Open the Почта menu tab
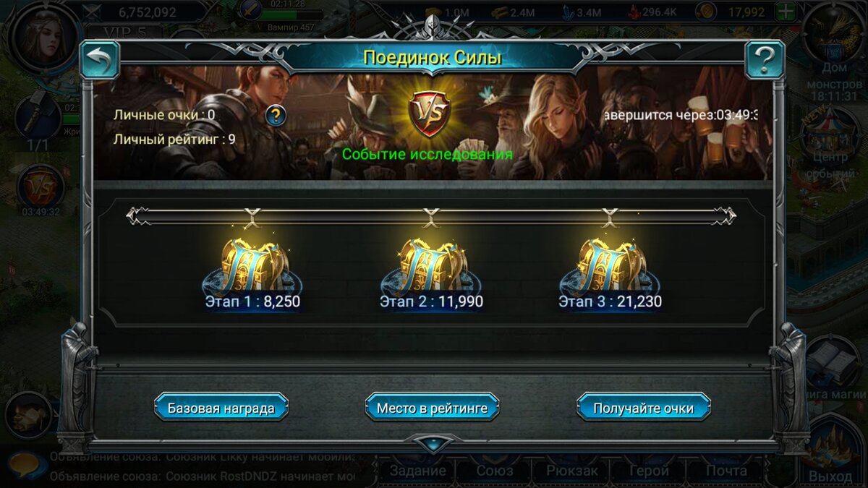 point(726,470)
